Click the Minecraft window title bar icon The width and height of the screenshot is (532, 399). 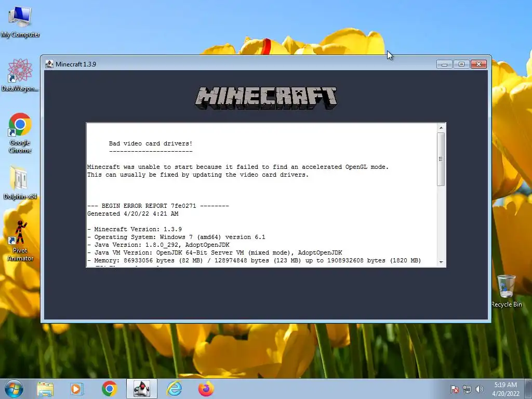49,64
